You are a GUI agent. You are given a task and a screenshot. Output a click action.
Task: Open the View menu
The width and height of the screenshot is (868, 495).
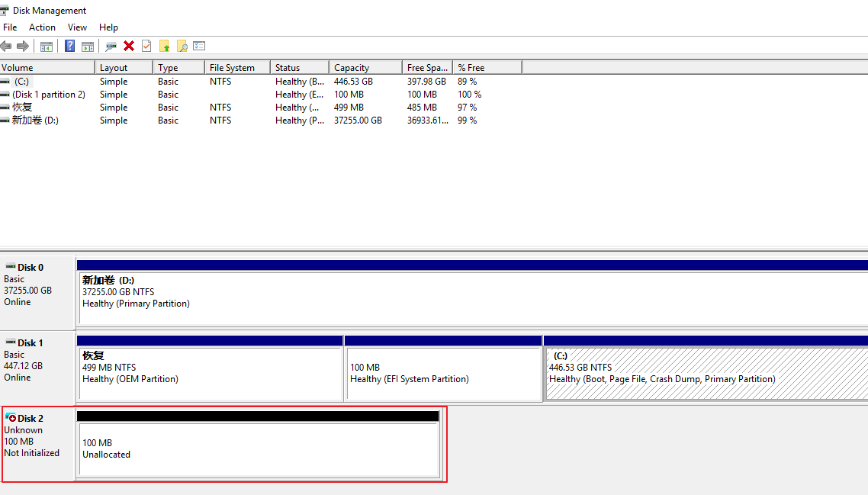click(77, 27)
